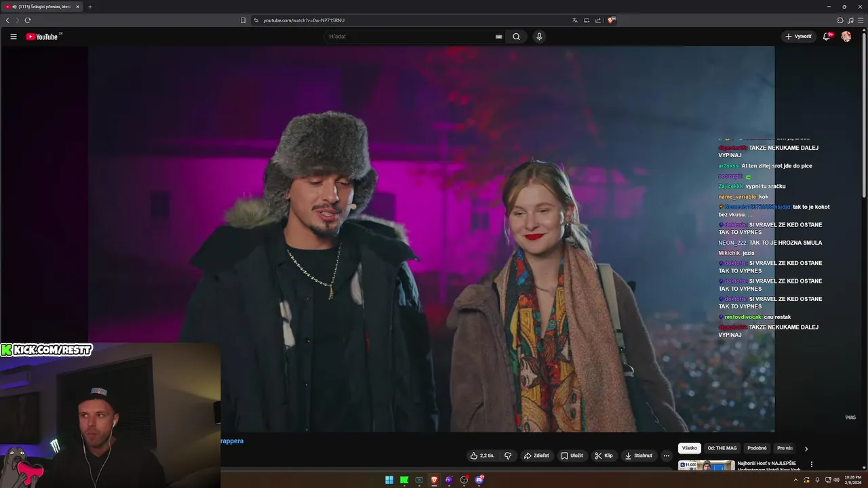
Task: Show more filter chips with right chevron
Action: pyautogui.click(x=806, y=449)
